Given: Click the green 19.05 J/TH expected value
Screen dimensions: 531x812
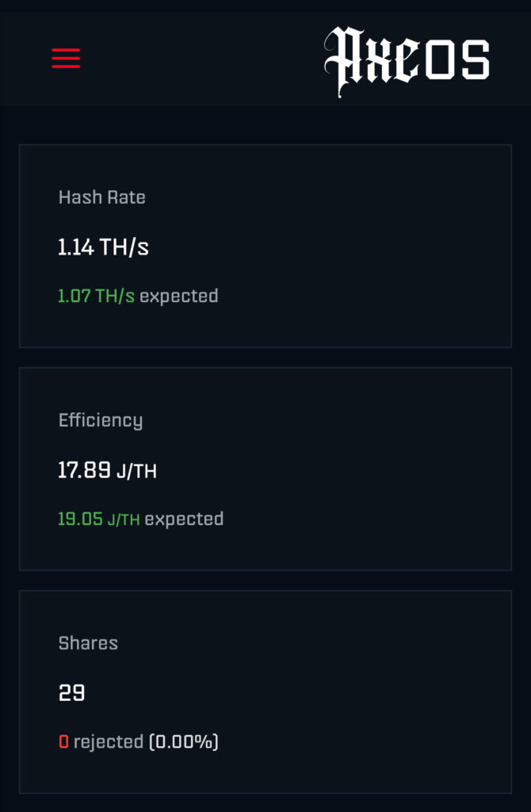Looking at the screenshot, I should tap(99, 519).
